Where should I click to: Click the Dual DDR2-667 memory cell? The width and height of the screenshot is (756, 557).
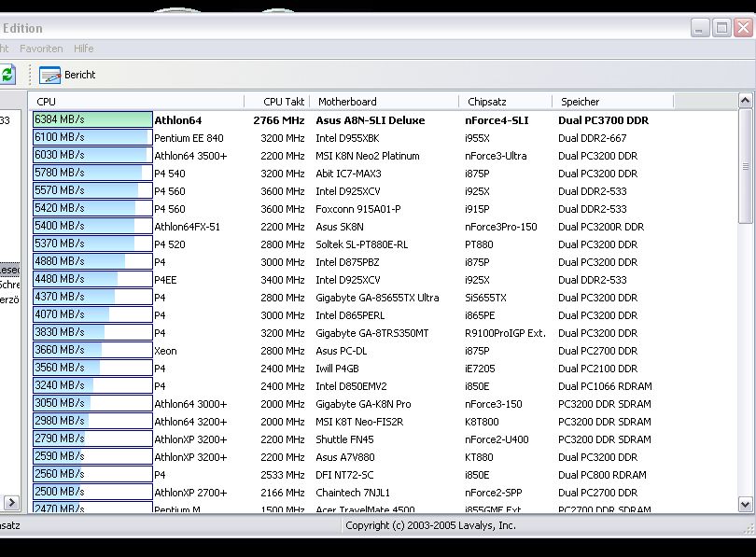(x=592, y=138)
